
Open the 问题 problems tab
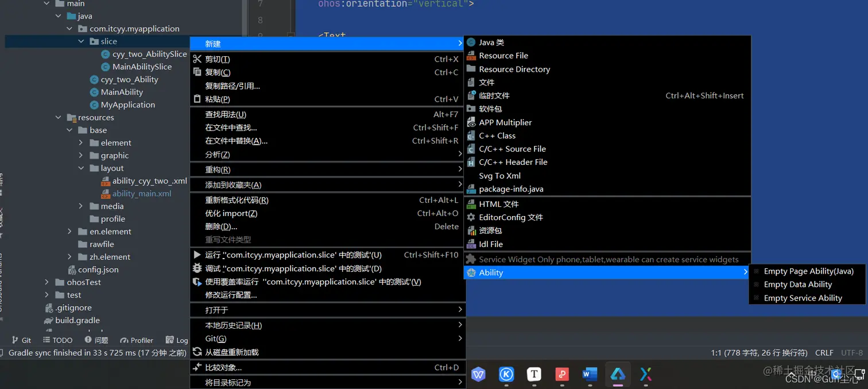coord(95,340)
